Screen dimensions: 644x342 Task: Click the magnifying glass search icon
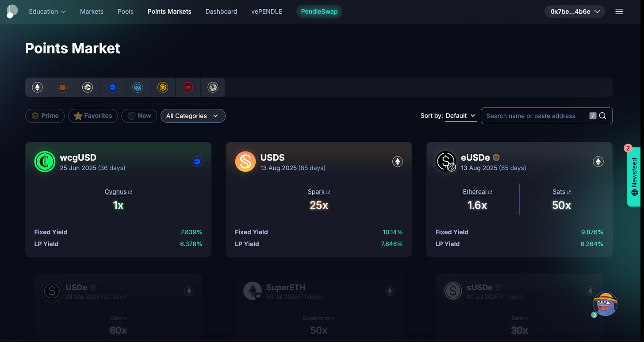[602, 116]
